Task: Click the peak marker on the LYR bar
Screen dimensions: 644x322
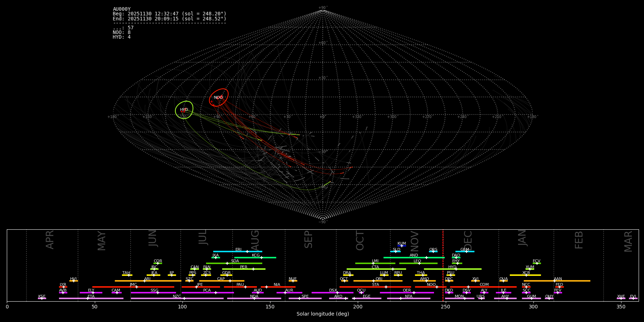Action: pos(63,287)
